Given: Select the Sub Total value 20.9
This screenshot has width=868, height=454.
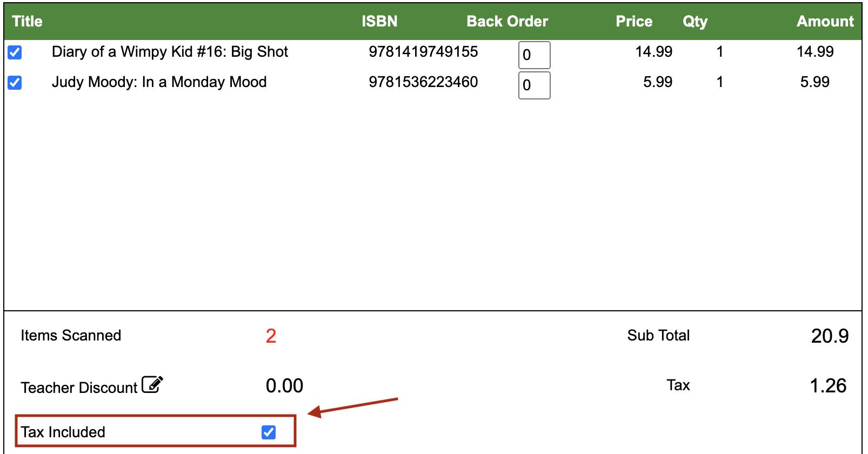Looking at the screenshot, I should 830,336.
